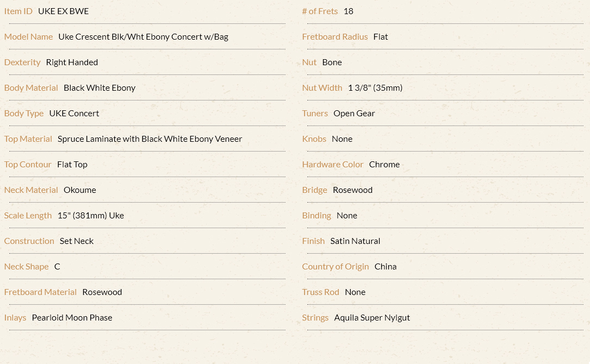Click the Aquila Super Nylgut strings value
The height and width of the screenshot is (364, 590).
coord(372,318)
